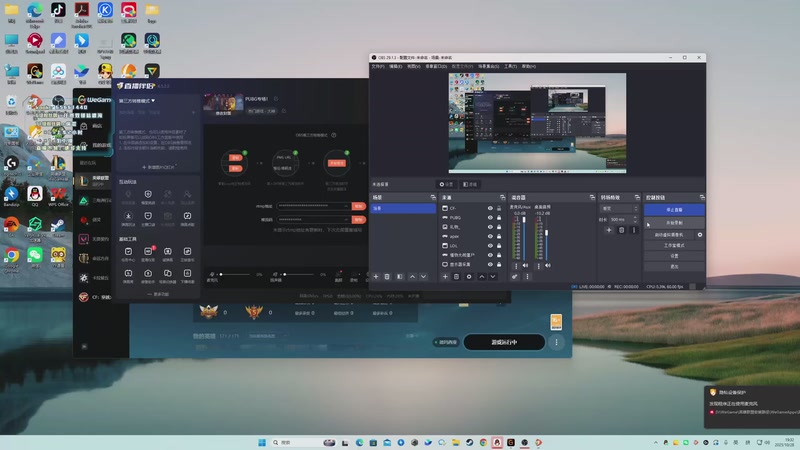The height and width of the screenshot is (450, 800).
Task: Open mixer footer three-dot menu
Action: 527,277
